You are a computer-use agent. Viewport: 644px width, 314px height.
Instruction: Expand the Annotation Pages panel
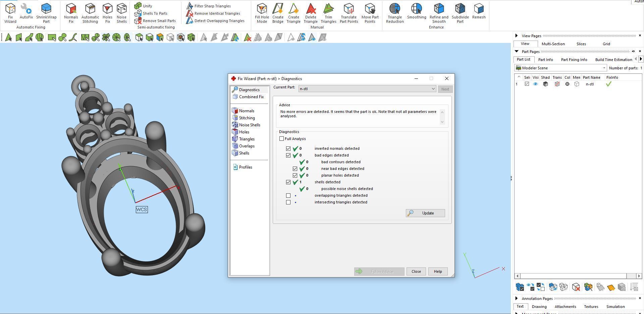pos(517,298)
